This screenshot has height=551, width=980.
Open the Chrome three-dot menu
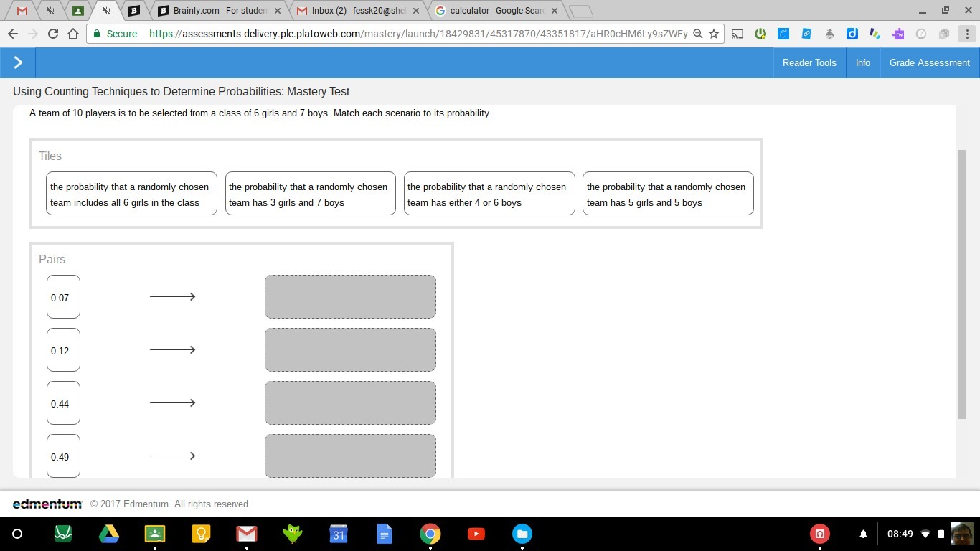point(967,34)
